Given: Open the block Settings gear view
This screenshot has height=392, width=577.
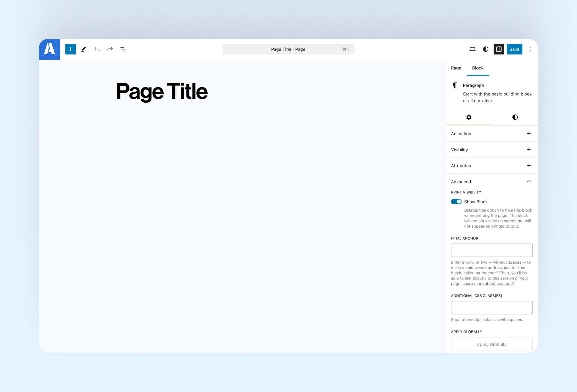Looking at the screenshot, I should coord(469,117).
